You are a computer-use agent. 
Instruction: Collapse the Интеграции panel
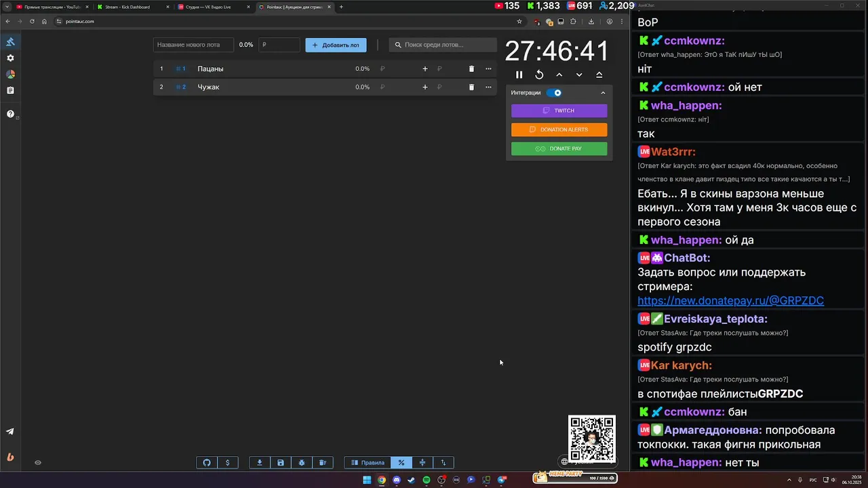point(603,93)
